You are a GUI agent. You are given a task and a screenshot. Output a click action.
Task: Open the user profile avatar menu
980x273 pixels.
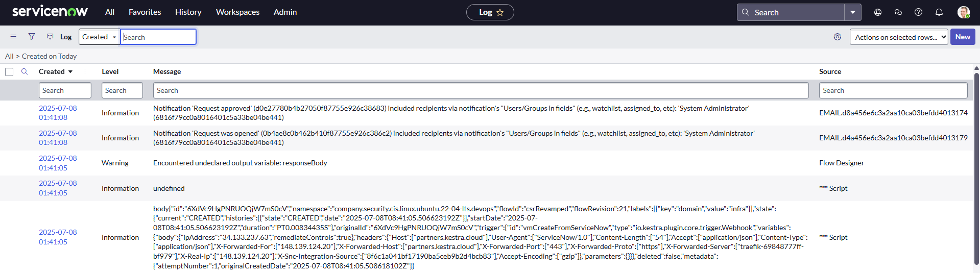click(963, 12)
